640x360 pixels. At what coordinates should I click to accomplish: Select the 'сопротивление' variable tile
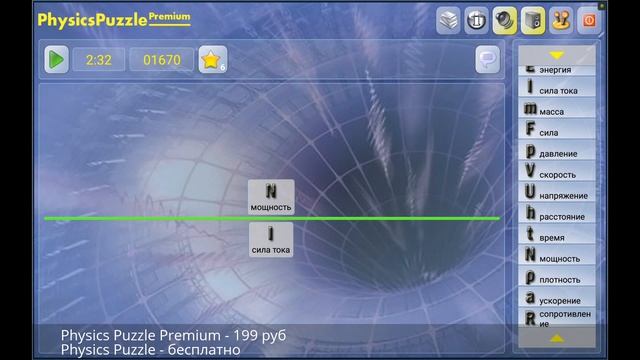[x=557, y=318]
